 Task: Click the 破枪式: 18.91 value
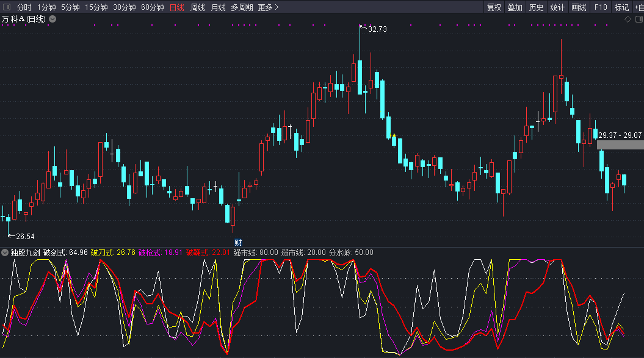click(160, 252)
